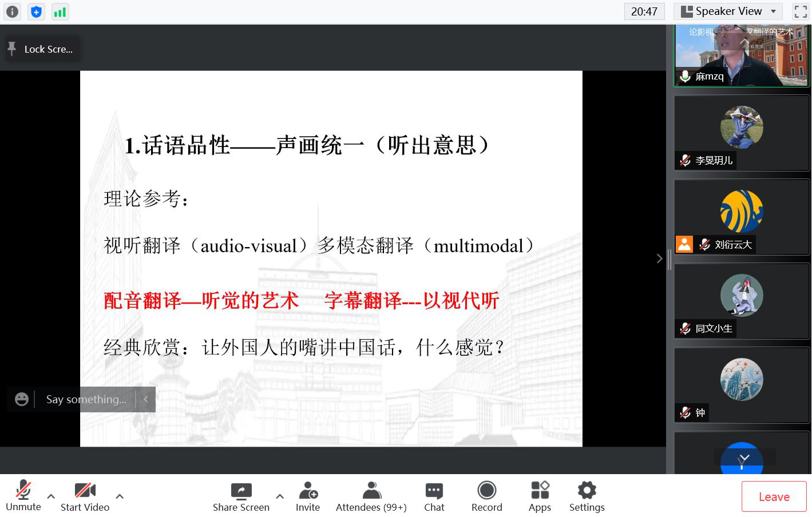Viewport: 812px width, 517px height.
Task: Expand audio options arrow beside Unmute
Action: [51, 496]
